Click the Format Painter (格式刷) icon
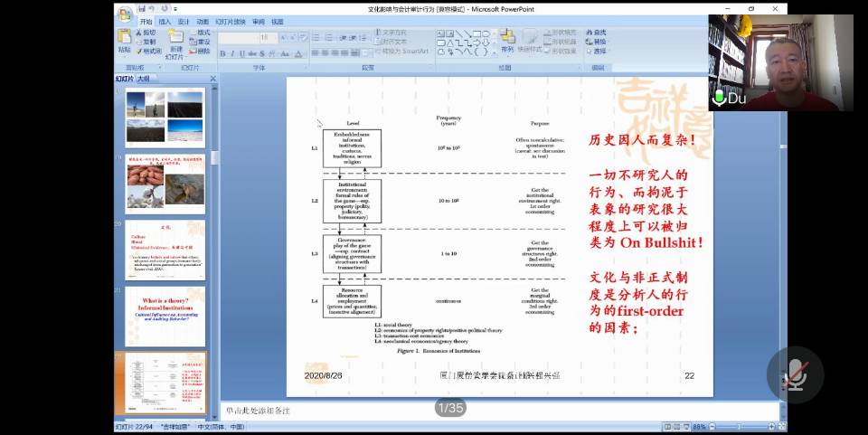The image size is (868, 435). (147, 52)
